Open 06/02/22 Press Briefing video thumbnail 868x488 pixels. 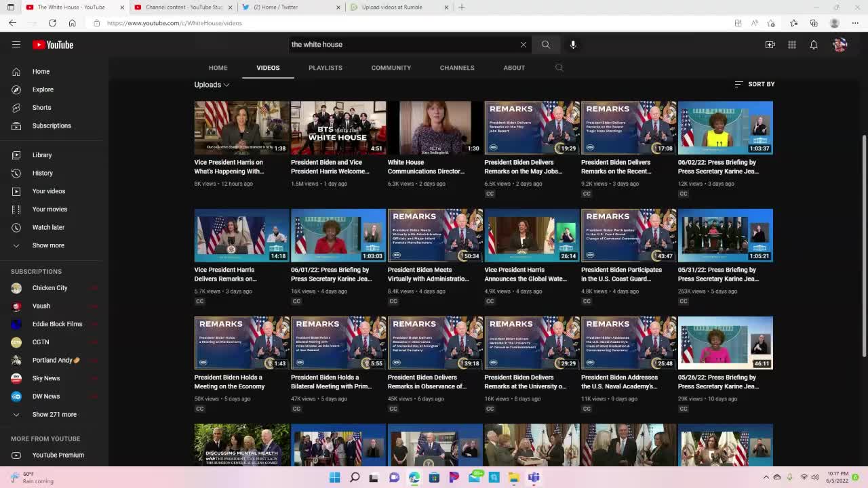(726, 127)
